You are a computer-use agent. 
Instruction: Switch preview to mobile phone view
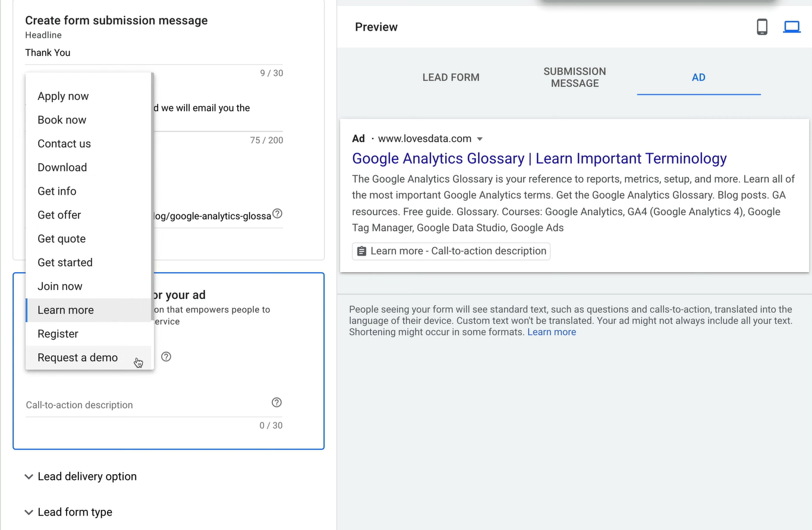pyautogui.click(x=762, y=27)
